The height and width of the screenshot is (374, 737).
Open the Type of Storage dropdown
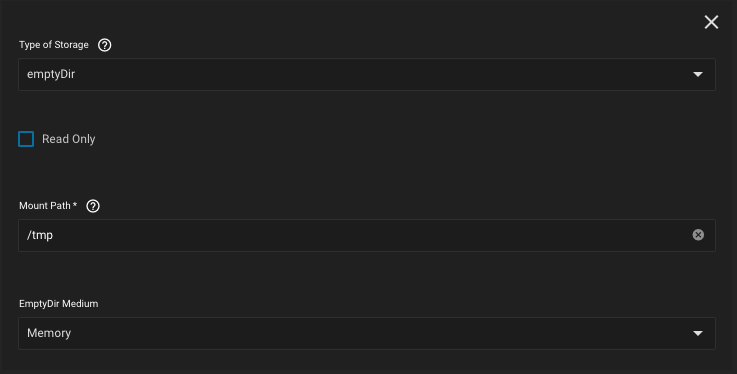[x=367, y=74]
